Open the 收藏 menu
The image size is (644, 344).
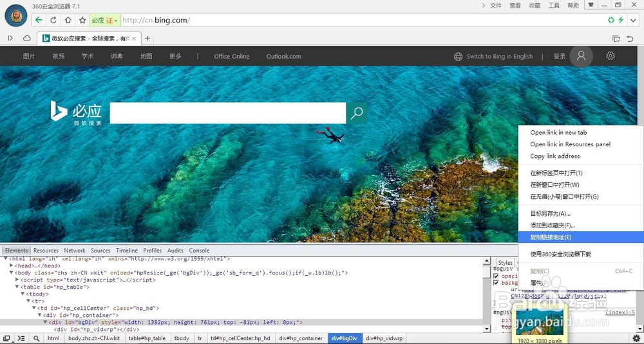point(535,5)
